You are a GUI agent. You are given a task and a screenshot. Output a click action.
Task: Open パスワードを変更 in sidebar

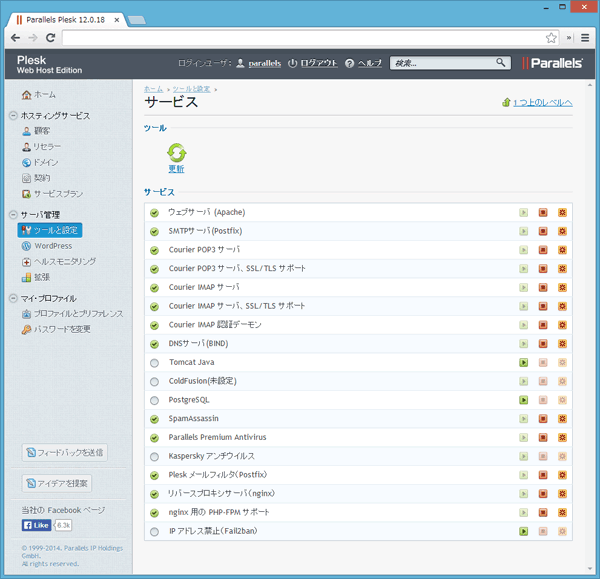56,329
